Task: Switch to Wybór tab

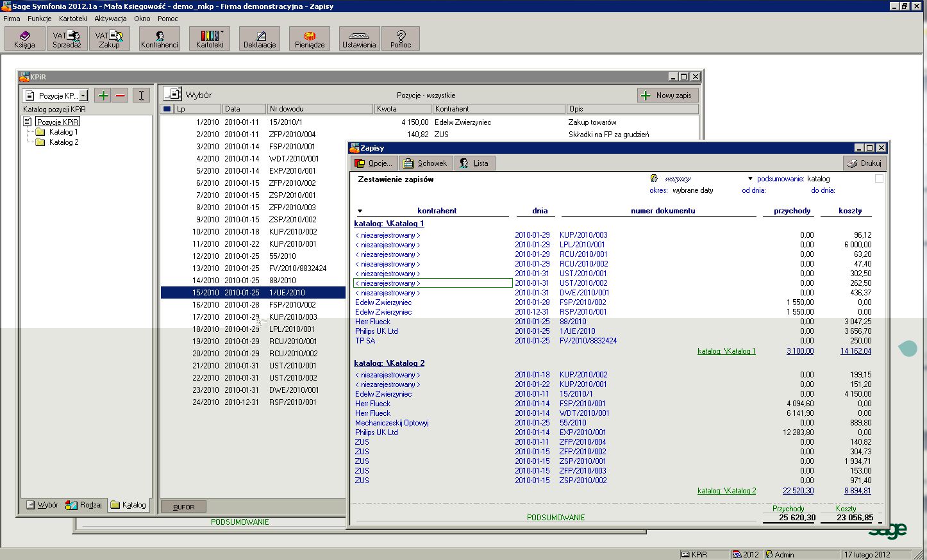Action: coord(42,505)
